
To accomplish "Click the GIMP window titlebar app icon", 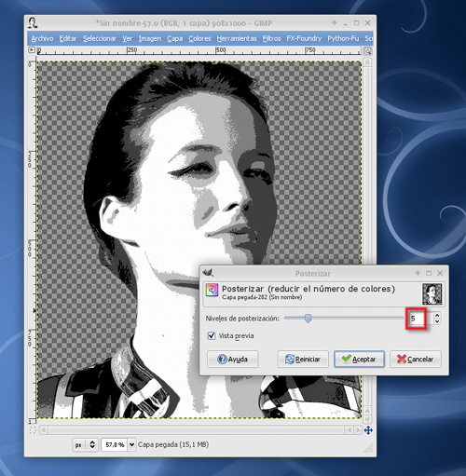I will click(33, 22).
